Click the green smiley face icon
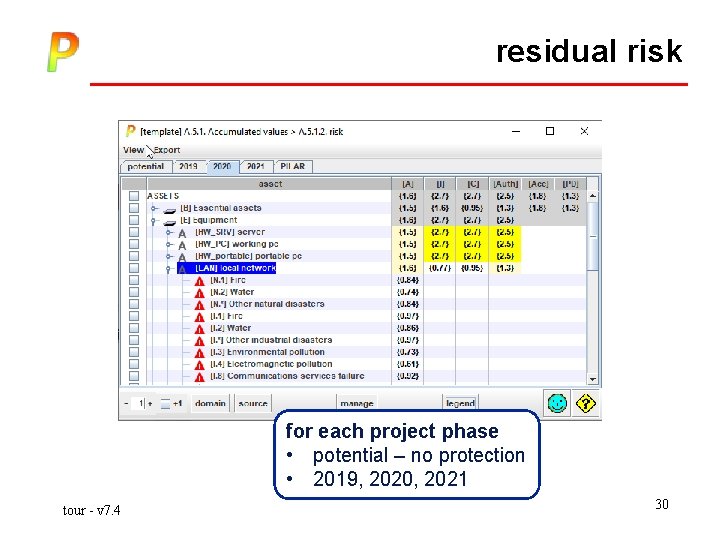720x540 pixels. (x=557, y=404)
